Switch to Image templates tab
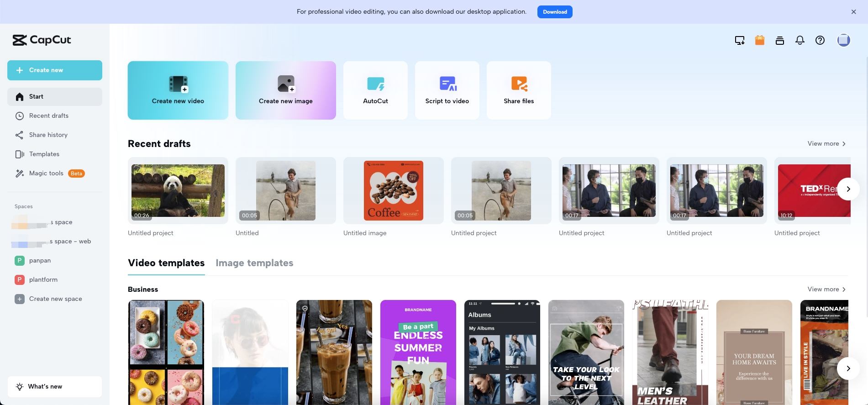The width and height of the screenshot is (868, 405). tap(254, 263)
